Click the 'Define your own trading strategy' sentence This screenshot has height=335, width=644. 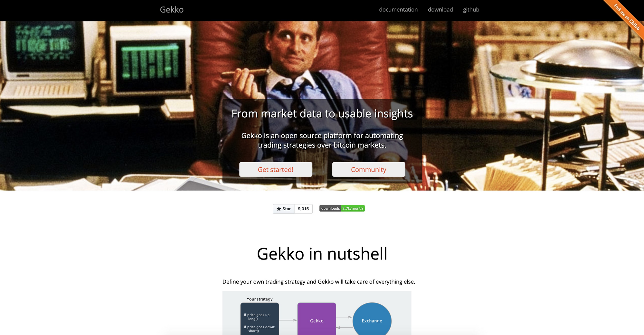(319, 281)
